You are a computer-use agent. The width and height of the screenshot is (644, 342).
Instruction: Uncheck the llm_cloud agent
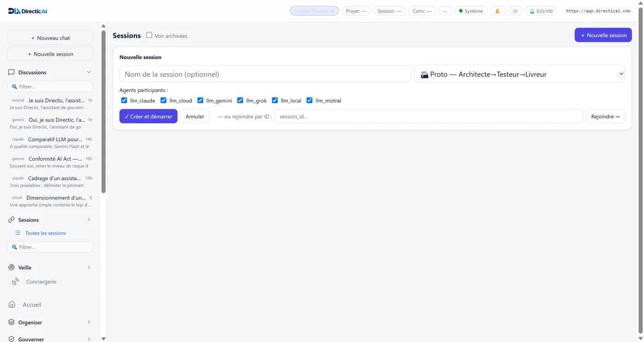[163, 100]
